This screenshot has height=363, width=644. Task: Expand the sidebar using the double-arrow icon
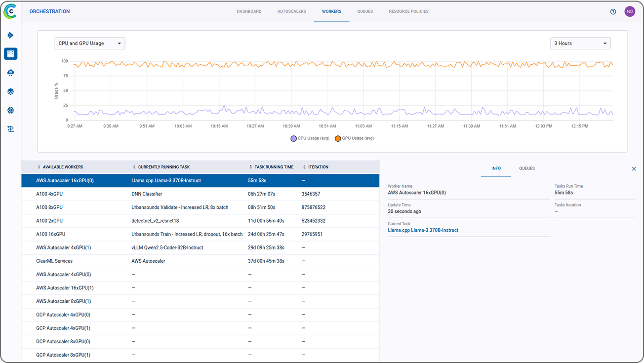(x=10, y=35)
